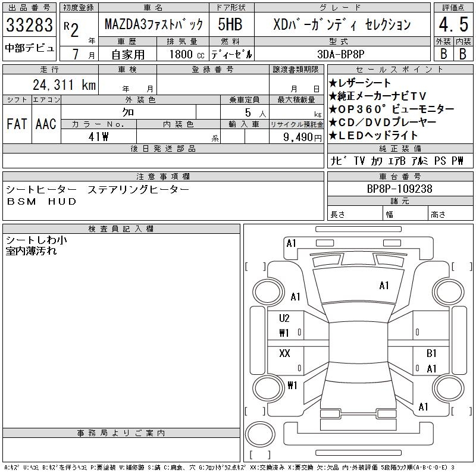Screen dimensions: 476x476
Task: Click PW in the 純正装備 row
Action: click(458, 161)
